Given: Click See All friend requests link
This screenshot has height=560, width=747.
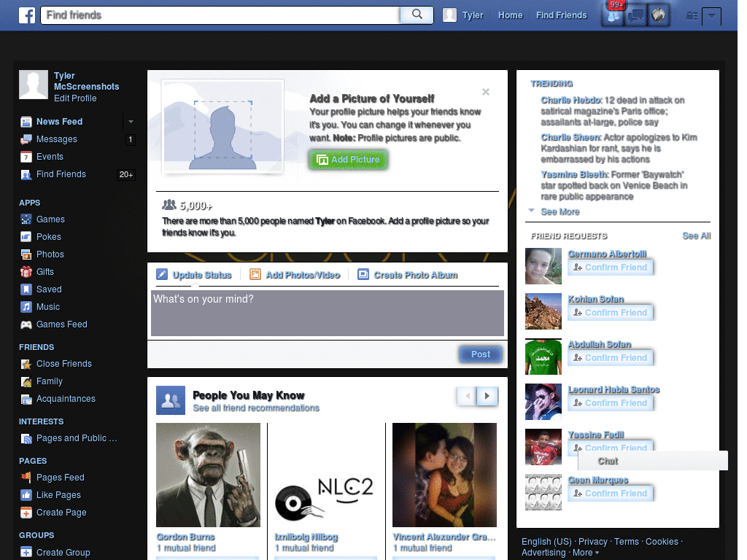Looking at the screenshot, I should coord(697,236).
